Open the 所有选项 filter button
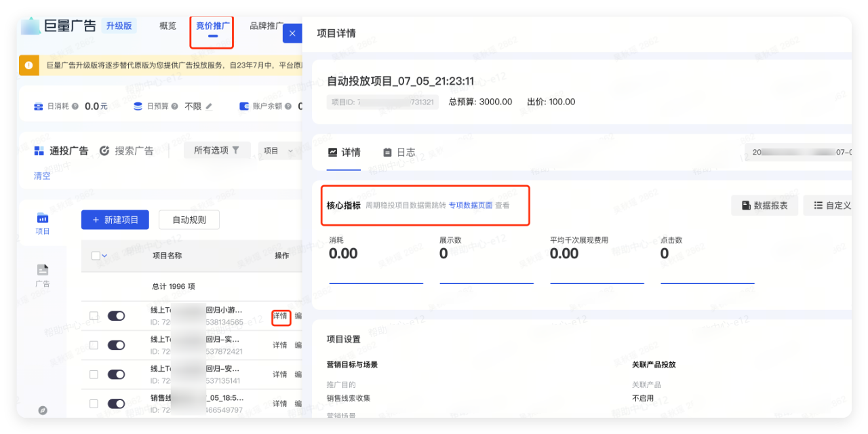The width and height of the screenshot is (868, 434). point(217,151)
